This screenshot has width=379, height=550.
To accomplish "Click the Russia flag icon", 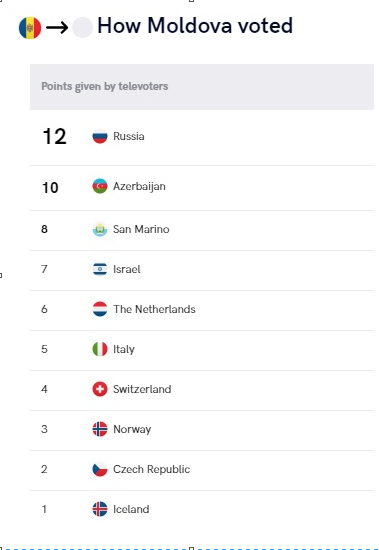I will (x=100, y=136).
